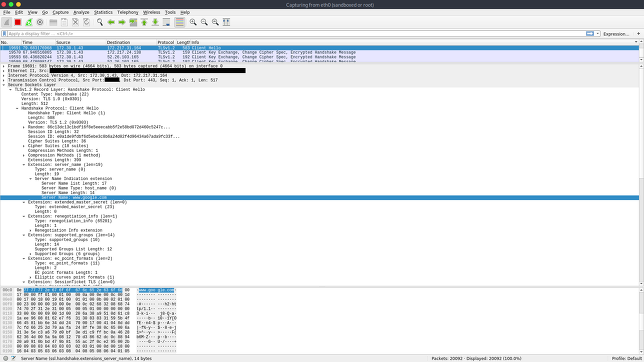Go back to previous packet arrow
644x362 pixels.
pyautogui.click(x=111, y=22)
